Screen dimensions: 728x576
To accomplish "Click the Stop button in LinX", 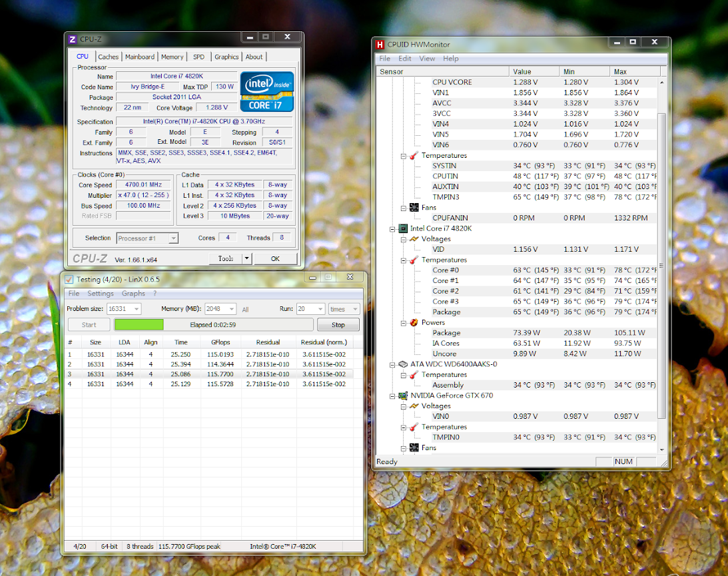I will pyautogui.click(x=338, y=325).
